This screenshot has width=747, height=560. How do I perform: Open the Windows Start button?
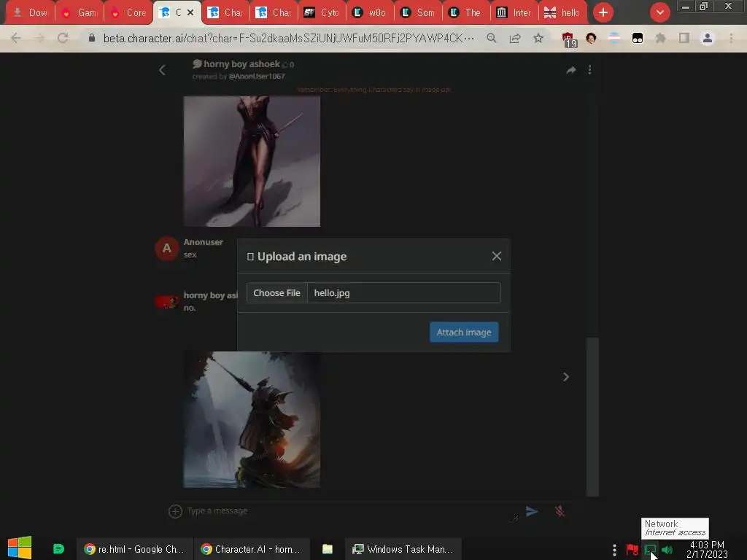point(20,548)
